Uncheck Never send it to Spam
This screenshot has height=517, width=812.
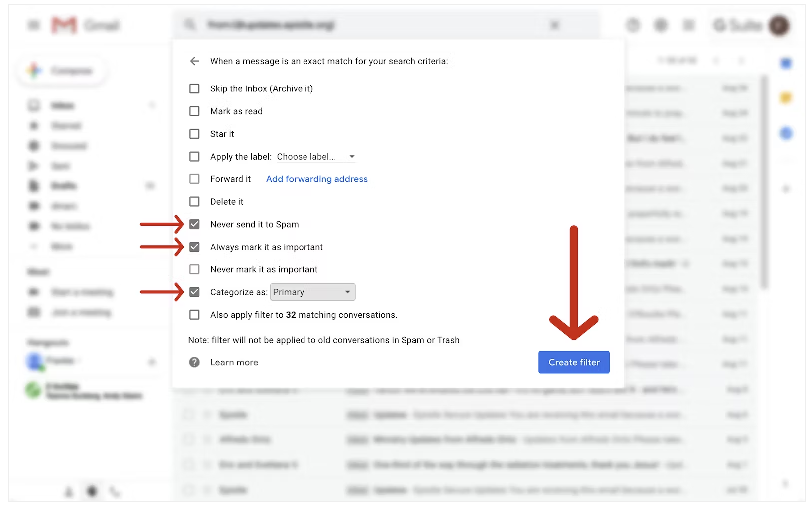click(194, 224)
